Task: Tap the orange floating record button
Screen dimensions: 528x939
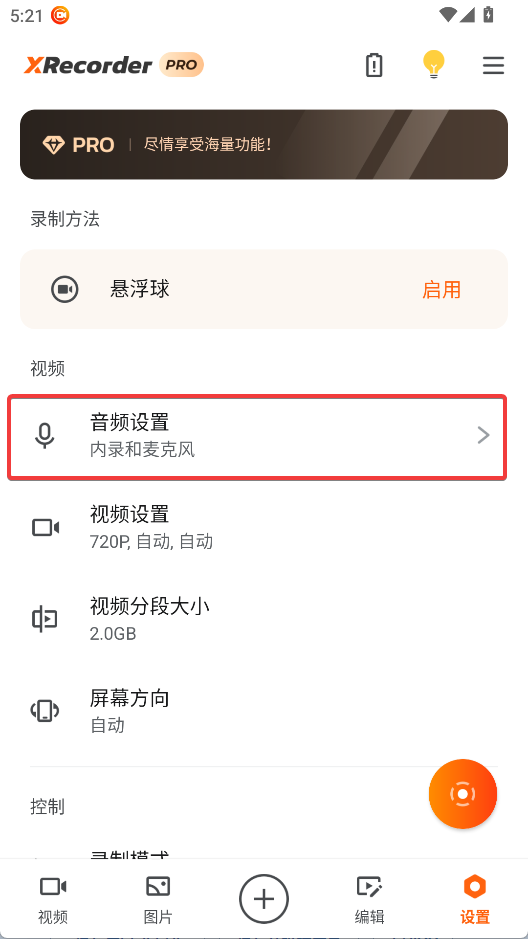Action: pos(463,794)
